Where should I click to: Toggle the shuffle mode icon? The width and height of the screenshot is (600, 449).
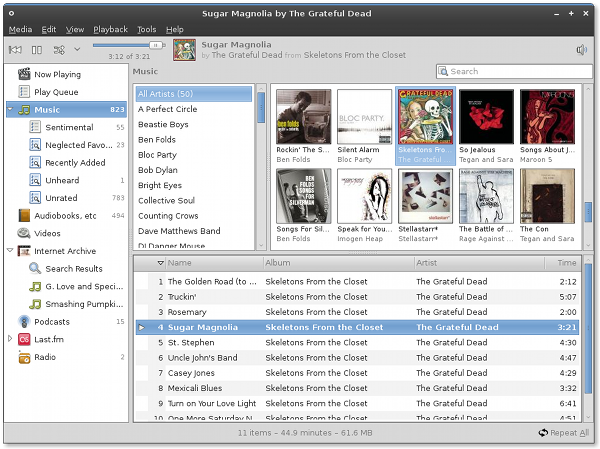(x=59, y=50)
